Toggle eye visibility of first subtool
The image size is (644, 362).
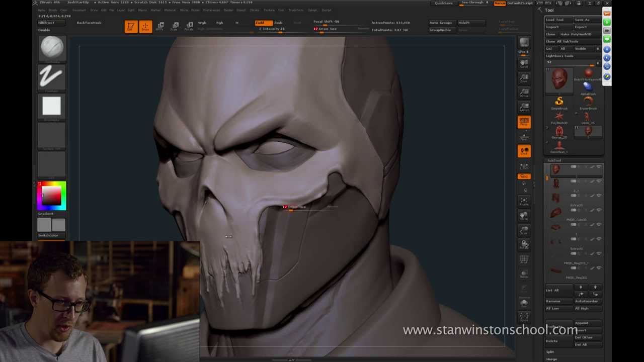point(599,167)
